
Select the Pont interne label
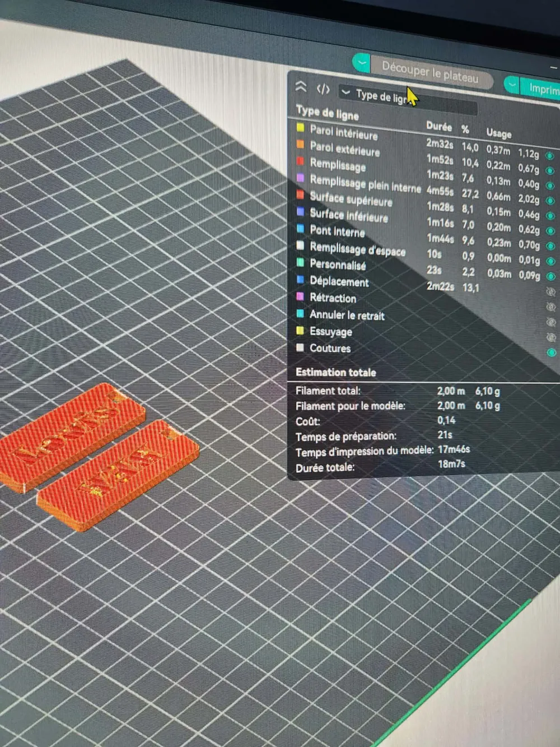[x=337, y=231]
